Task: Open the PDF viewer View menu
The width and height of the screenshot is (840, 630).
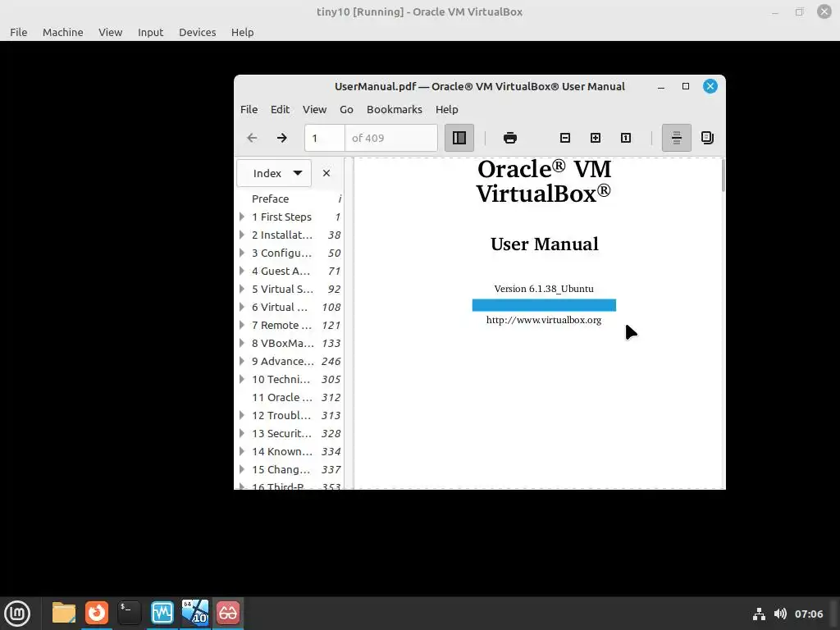Action: (314, 109)
